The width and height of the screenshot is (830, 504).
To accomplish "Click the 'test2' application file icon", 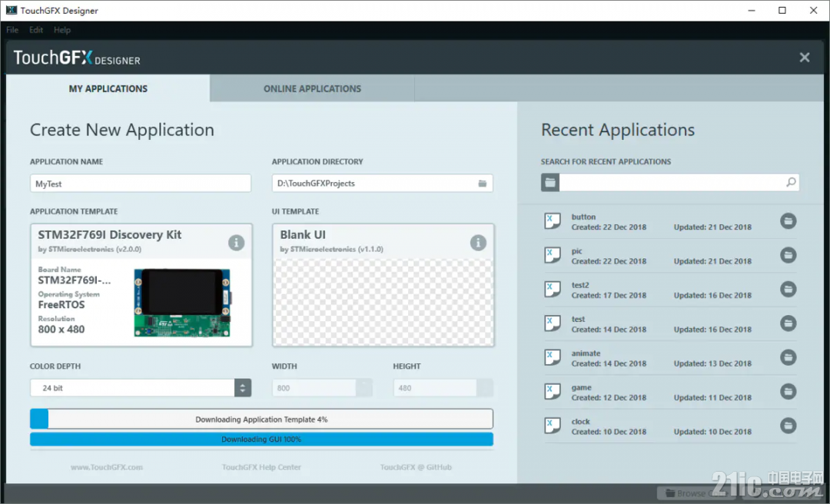I will point(552,289).
